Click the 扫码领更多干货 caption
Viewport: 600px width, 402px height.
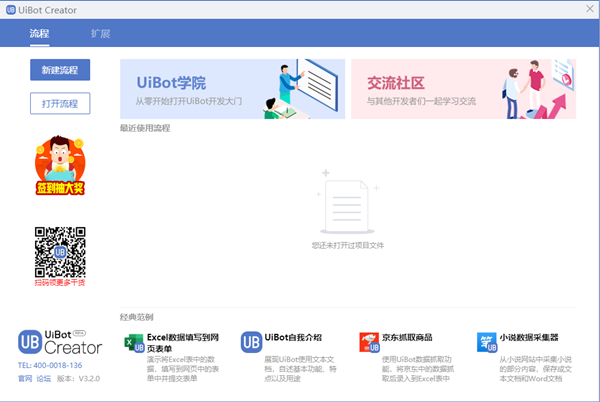pyautogui.click(x=60, y=283)
